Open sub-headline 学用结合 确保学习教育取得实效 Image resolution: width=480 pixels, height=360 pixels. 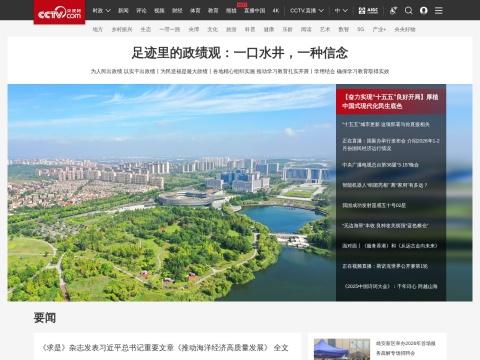click(351, 71)
